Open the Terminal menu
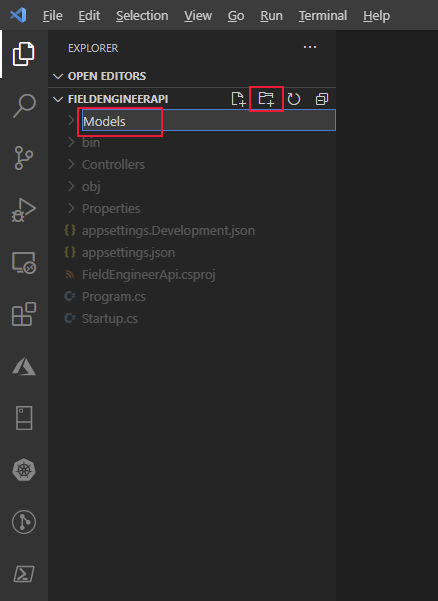This screenshot has width=438, height=601. 323,16
